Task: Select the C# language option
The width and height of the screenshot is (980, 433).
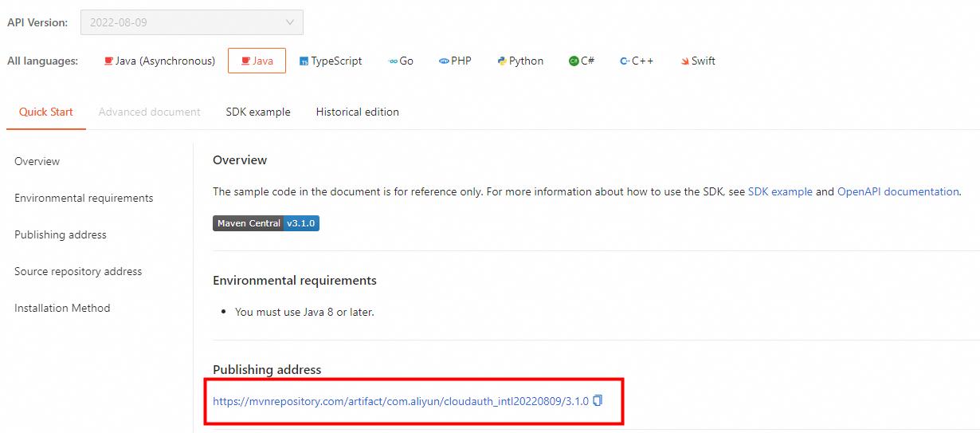Action: pyautogui.click(x=582, y=61)
